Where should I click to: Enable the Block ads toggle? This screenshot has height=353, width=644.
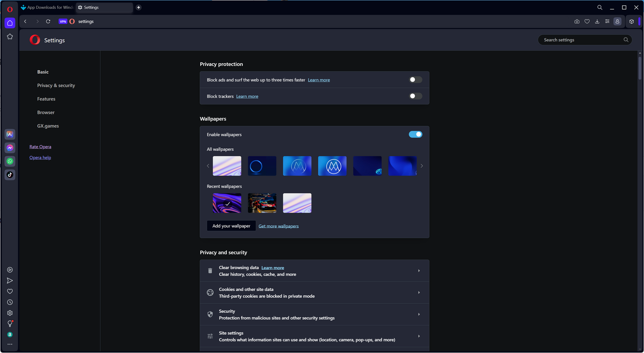coord(415,80)
